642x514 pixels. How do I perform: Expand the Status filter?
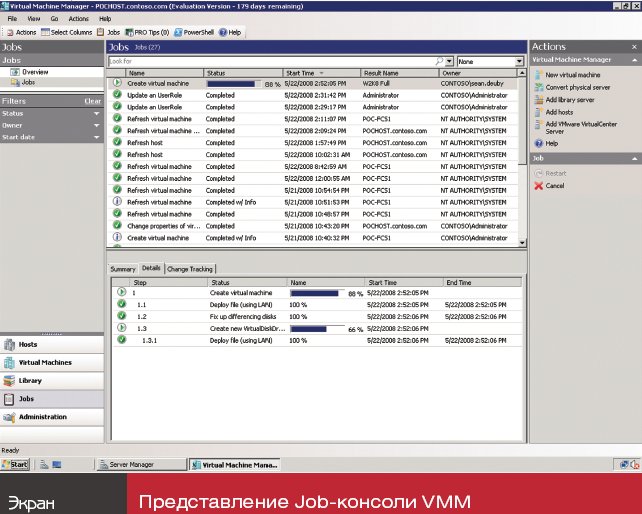[97, 113]
